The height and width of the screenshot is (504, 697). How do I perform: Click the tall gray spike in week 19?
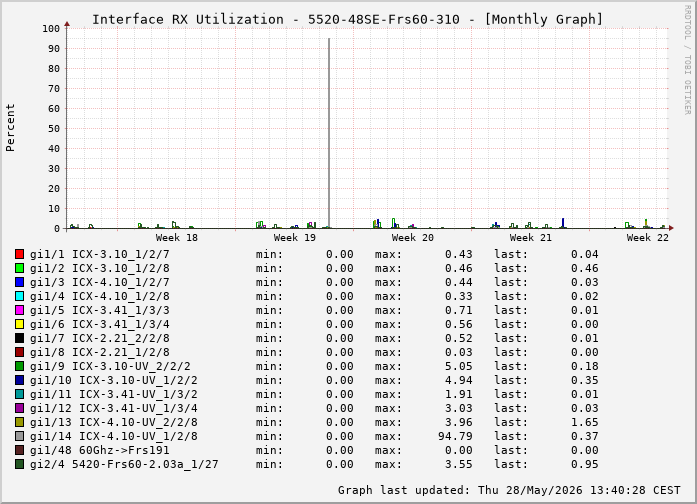[329, 133]
